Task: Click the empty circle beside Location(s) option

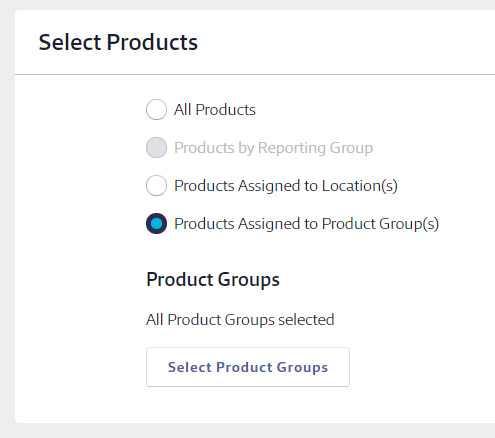Action: pyautogui.click(x=156, y=185)
